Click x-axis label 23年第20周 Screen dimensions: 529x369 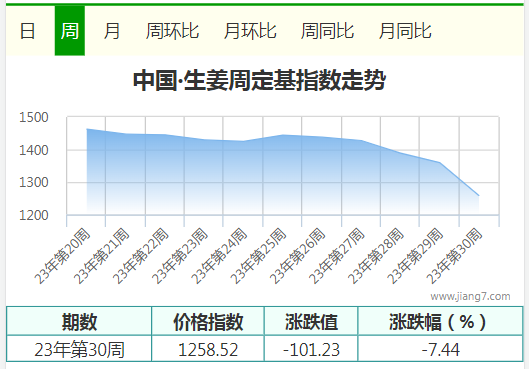(62, 256)
